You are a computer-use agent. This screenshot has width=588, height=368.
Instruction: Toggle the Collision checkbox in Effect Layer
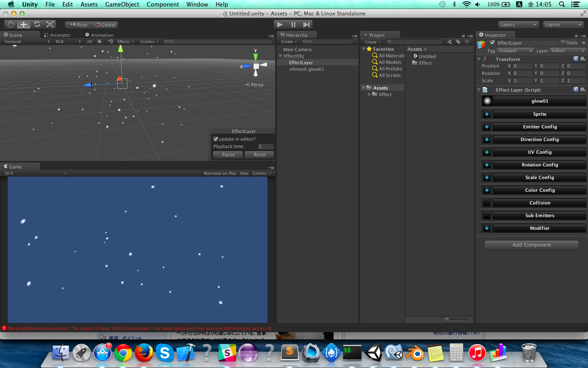tap(487, 203)
